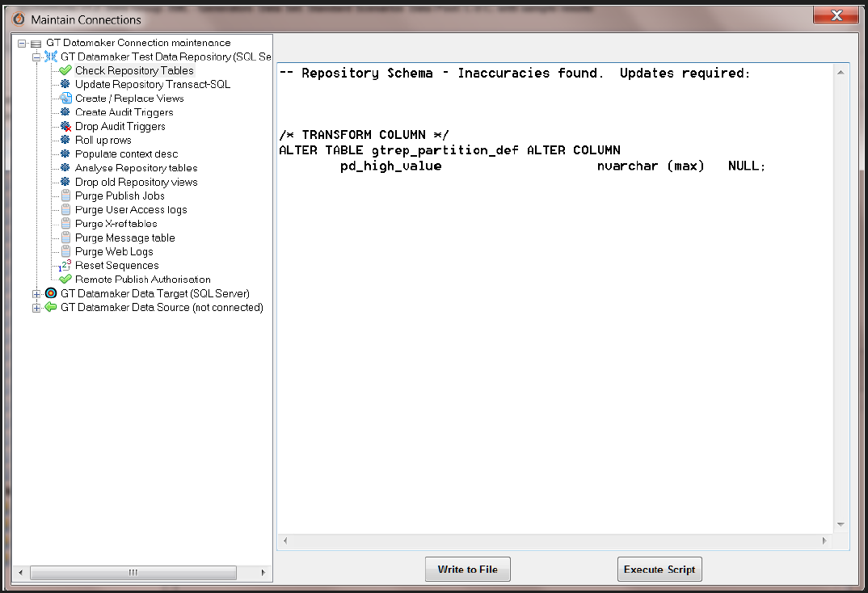The image size is (868, 593).
Task: Choose Drop Audit Triggers
Action: [120, 126]
